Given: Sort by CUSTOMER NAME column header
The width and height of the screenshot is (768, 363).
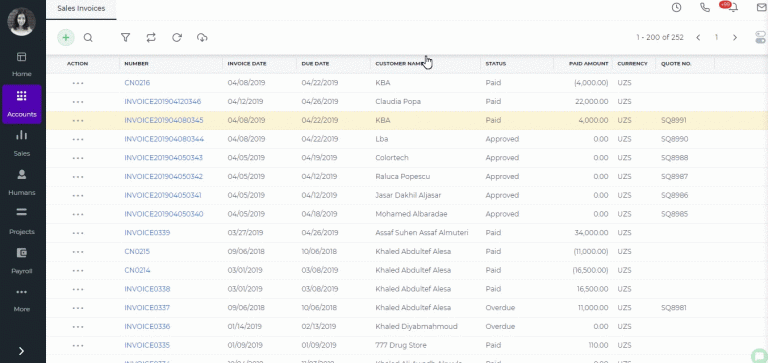Looking at the screenshot, I should tap(399, 64).
